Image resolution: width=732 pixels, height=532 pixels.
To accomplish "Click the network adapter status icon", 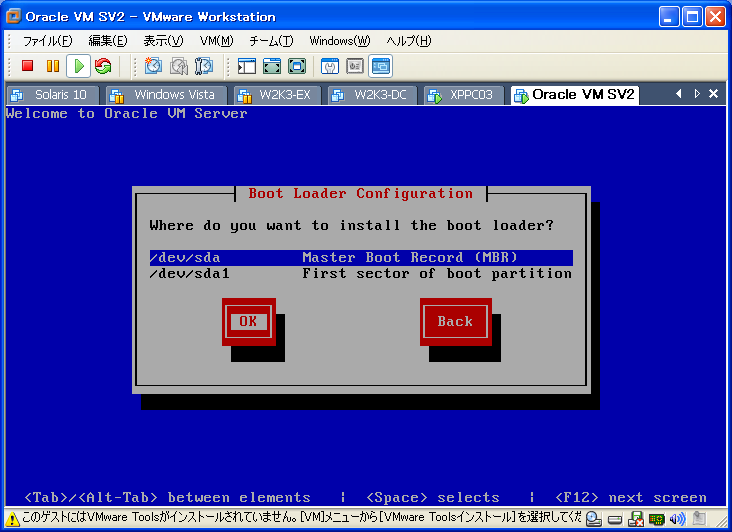I will pyautogui.click(x=656, y=518).
